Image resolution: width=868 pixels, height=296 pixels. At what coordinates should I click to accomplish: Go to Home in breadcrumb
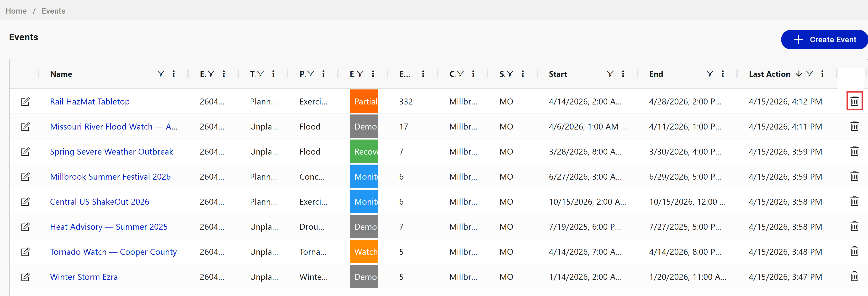pos(16,11)
